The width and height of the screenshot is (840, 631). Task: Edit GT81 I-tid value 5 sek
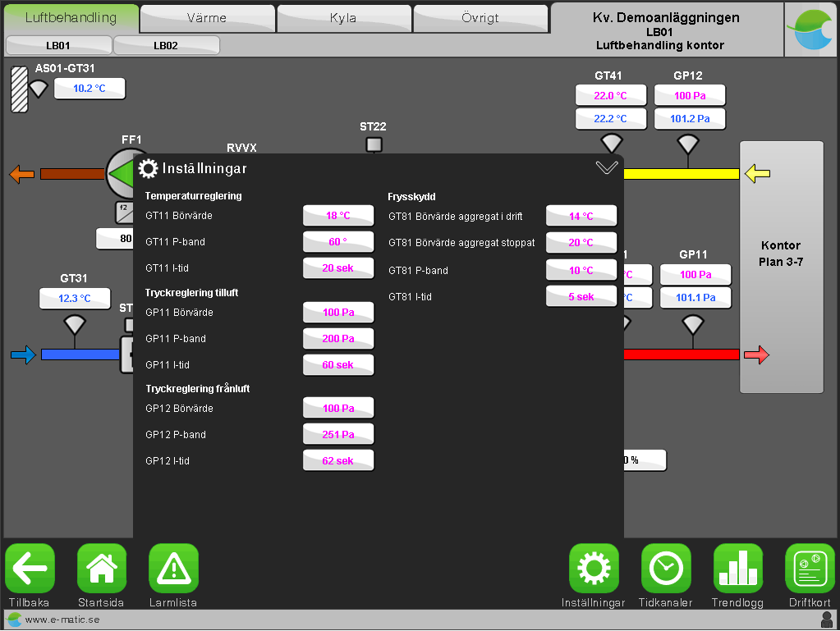coord(581,296)
